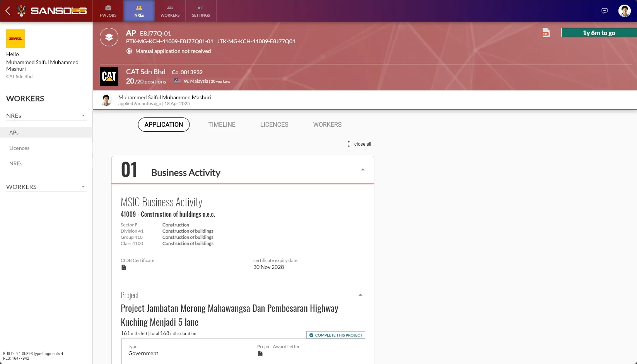
Task: Download the application PDF
Action: pyautogui.click(x=546, y=33)
